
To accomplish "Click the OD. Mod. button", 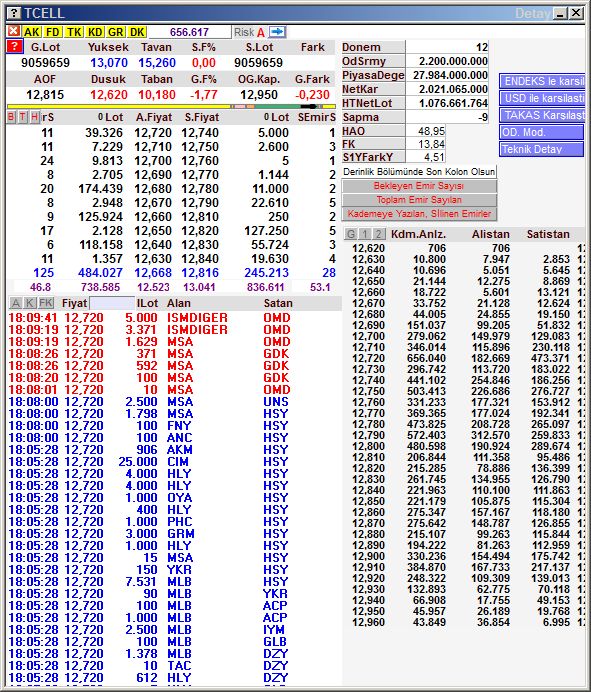I will pos(542,132).
